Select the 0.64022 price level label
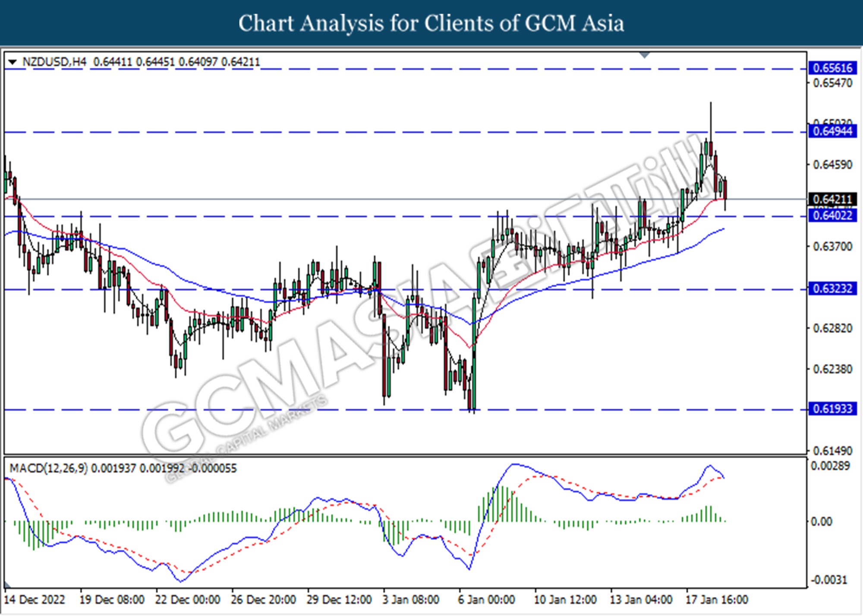The height and width of the screenshot is (616, 863). click(x=832, y=215)
